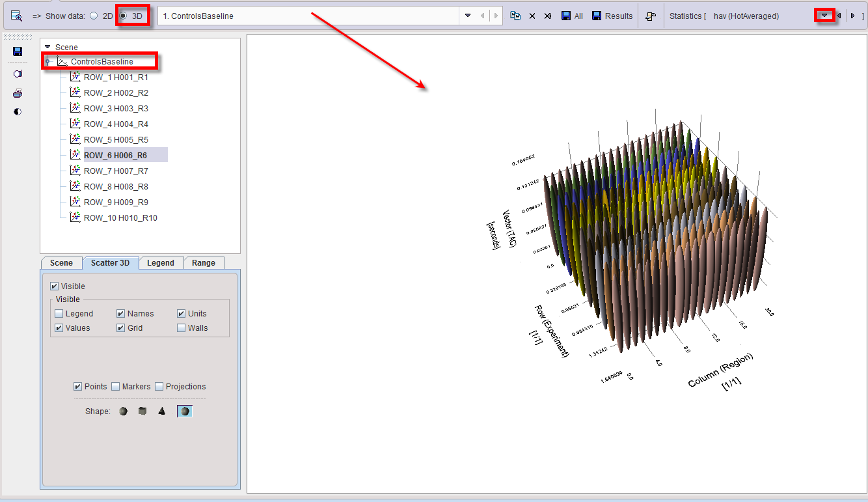Enable the Walls checkbox
This screenshot has width=868, height=502.
coord(182,328)
